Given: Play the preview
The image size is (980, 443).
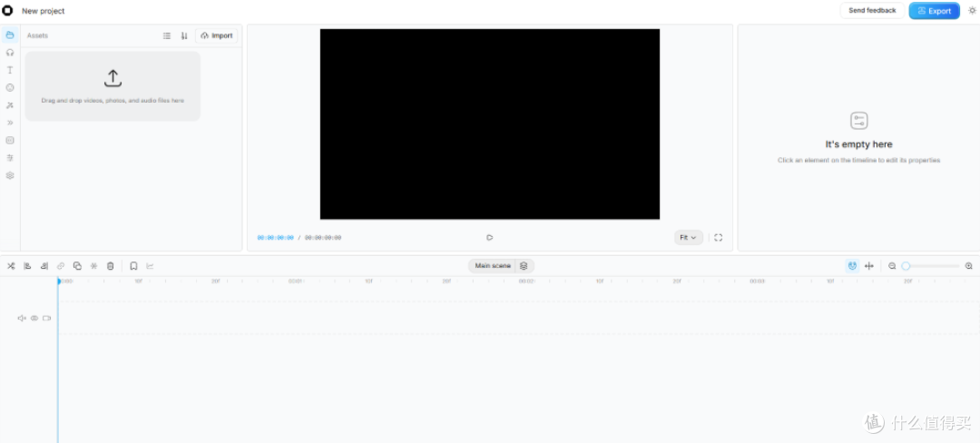Looking at the screenshot, I should (490, 238).
